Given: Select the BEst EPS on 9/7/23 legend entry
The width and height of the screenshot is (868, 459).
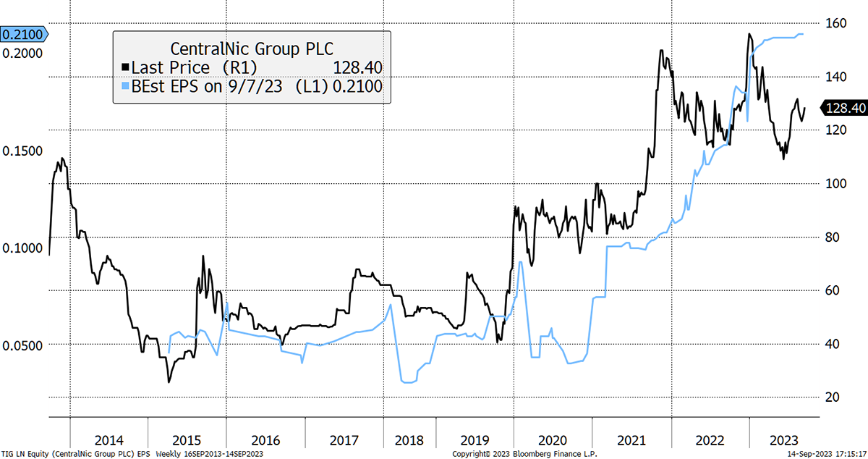Looking at the screenshot, I should pyautogui.click(x=217, y=86).
